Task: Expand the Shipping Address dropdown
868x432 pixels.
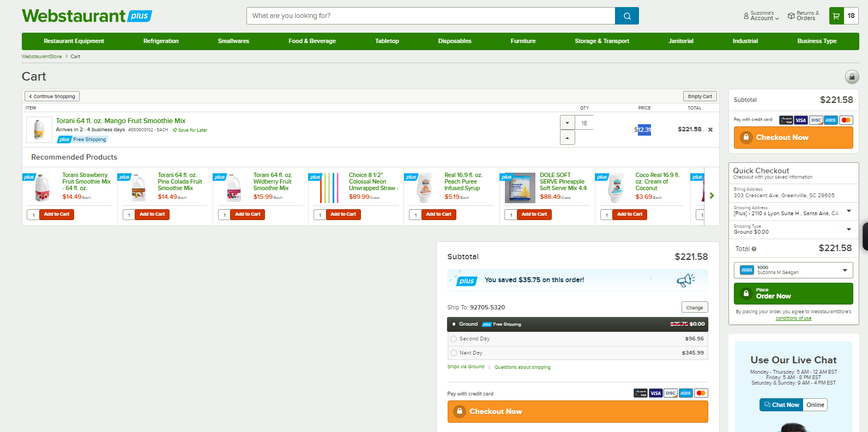Action: [849, 211]
